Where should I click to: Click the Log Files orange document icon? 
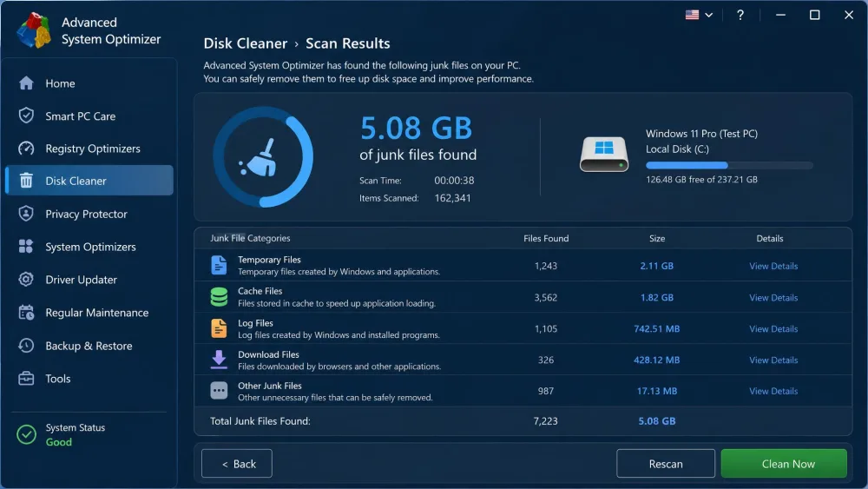tap(219, 328)
